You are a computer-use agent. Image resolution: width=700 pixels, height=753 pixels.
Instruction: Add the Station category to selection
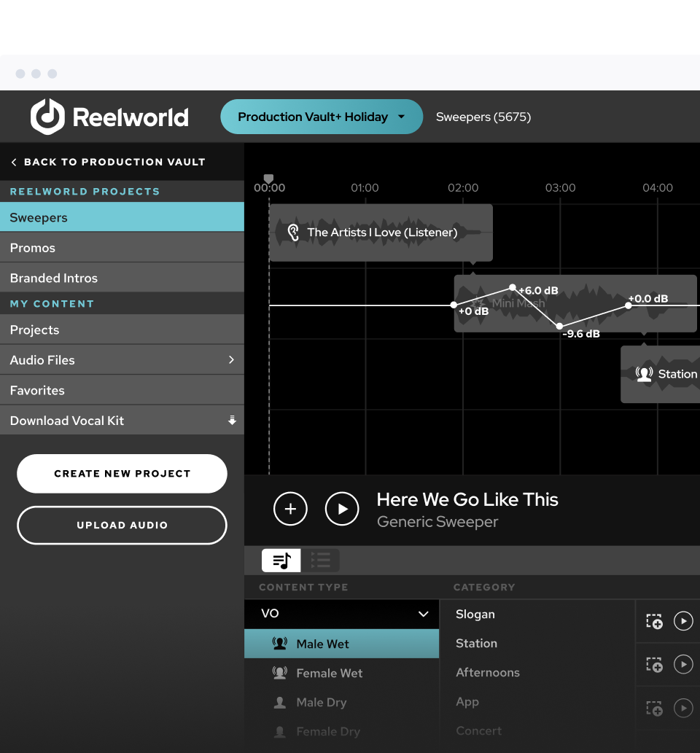pos(654,664)
